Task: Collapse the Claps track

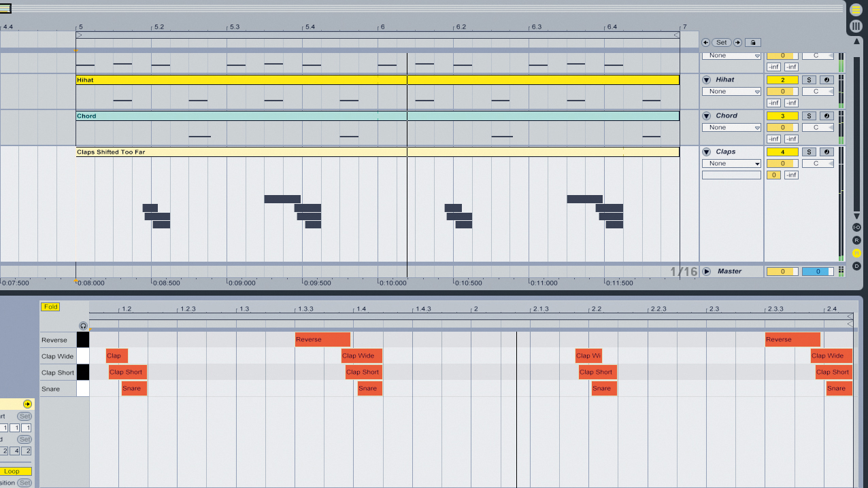Action: 706,152
